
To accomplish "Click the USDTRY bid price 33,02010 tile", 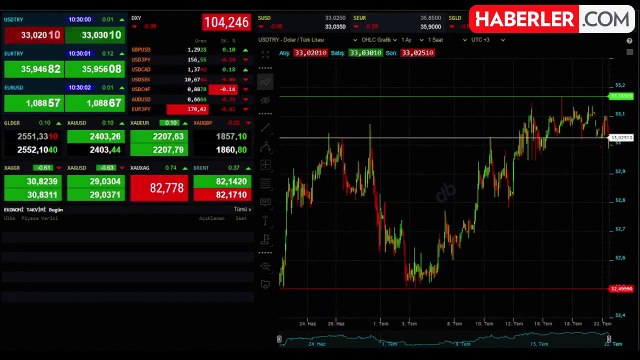I will click(x=34, y=36).
